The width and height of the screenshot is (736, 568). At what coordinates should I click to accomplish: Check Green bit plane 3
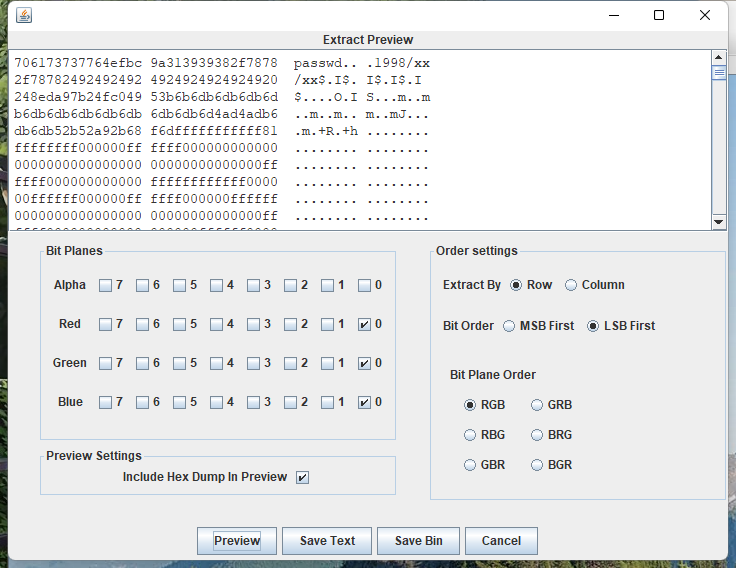[253, 363]
